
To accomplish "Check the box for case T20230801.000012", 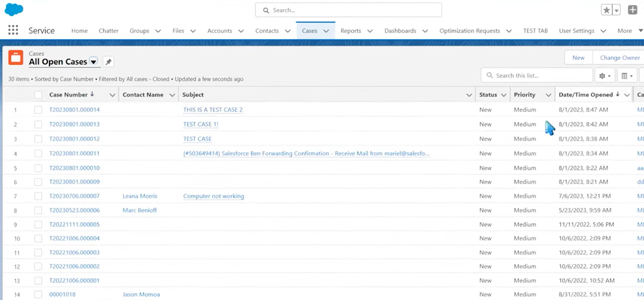I will pos(38,139).
